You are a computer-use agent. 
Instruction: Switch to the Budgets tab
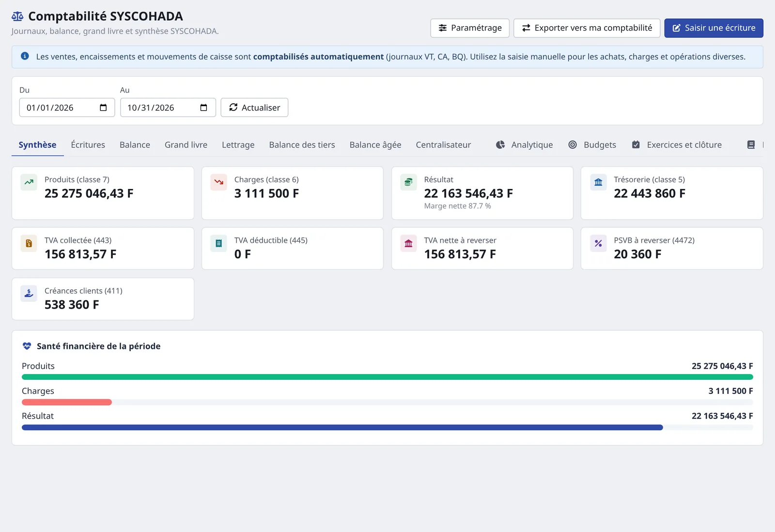pyautogui.click(x=592, y=145)
